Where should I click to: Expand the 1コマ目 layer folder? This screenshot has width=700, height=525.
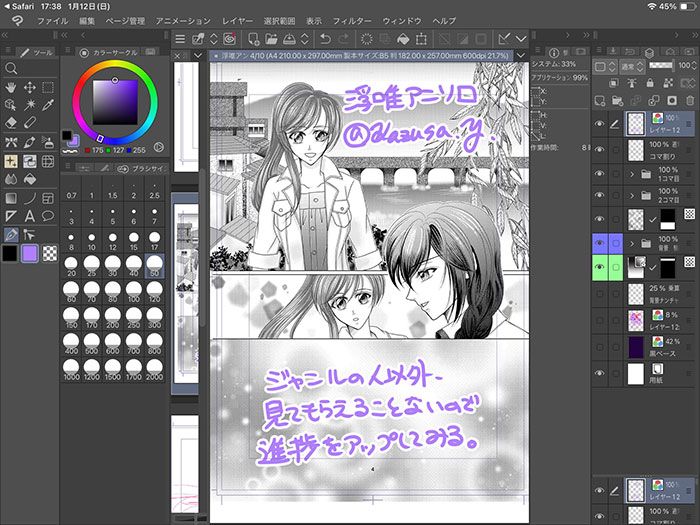tap(630, 173)
